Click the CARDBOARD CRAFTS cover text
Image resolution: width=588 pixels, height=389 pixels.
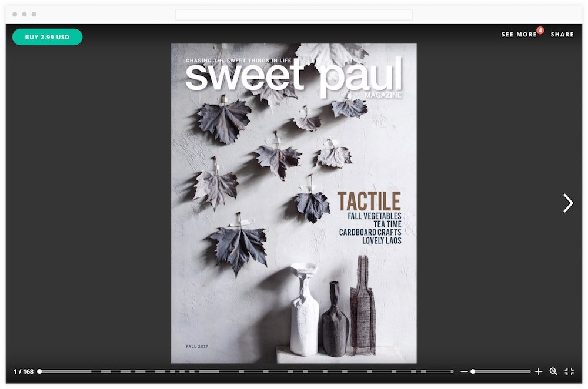tap(370, 232)
